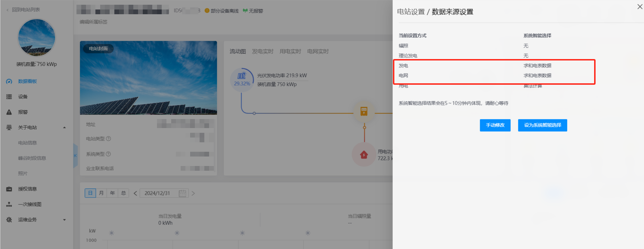This screenshot has width=644, height=249.
Task: Go to next day with right arrow
Action: click(193, 193)
